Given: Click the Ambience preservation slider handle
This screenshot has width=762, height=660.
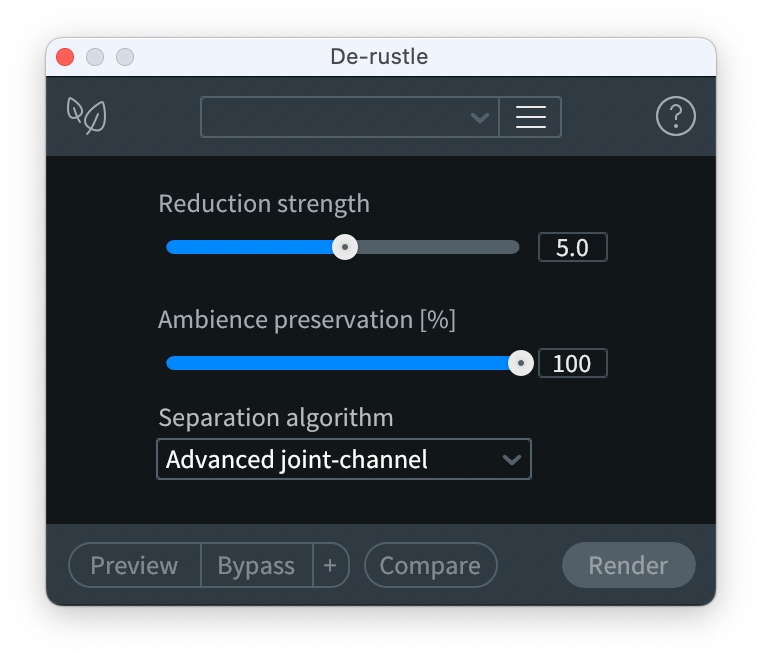Looking at the screenshot, I should pyautogui.click(x=520, y=363).
